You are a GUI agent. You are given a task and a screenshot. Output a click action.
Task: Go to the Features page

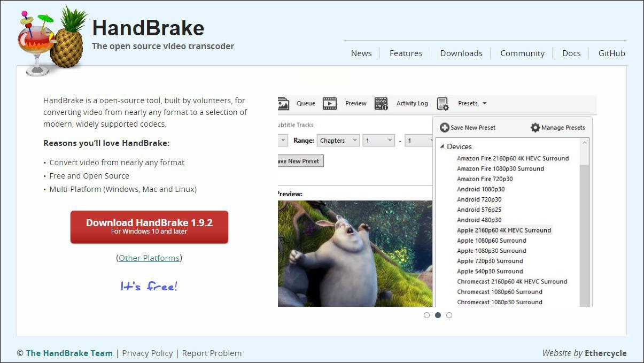tap(406, 53)
